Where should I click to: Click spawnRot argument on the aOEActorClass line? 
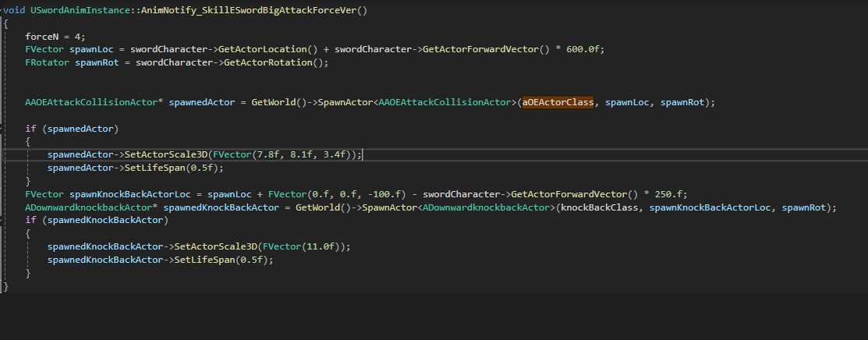[x=682, y=102]
